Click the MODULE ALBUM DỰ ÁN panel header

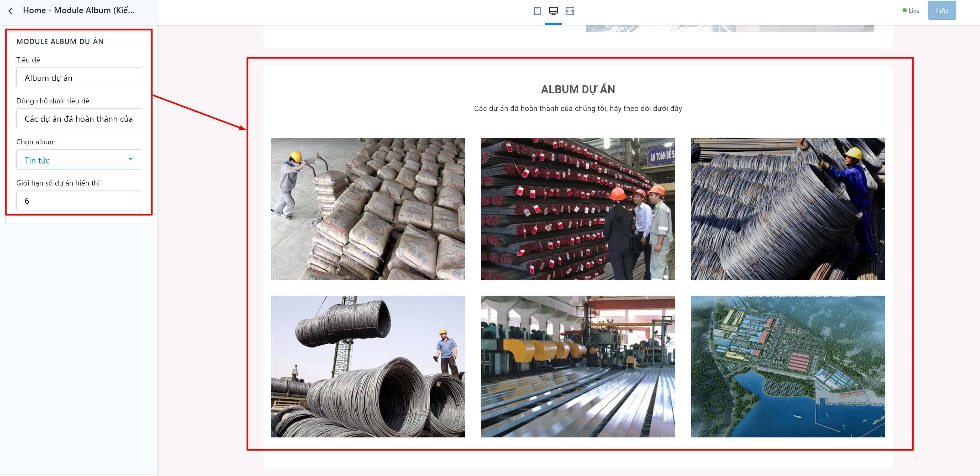point(60,41)
